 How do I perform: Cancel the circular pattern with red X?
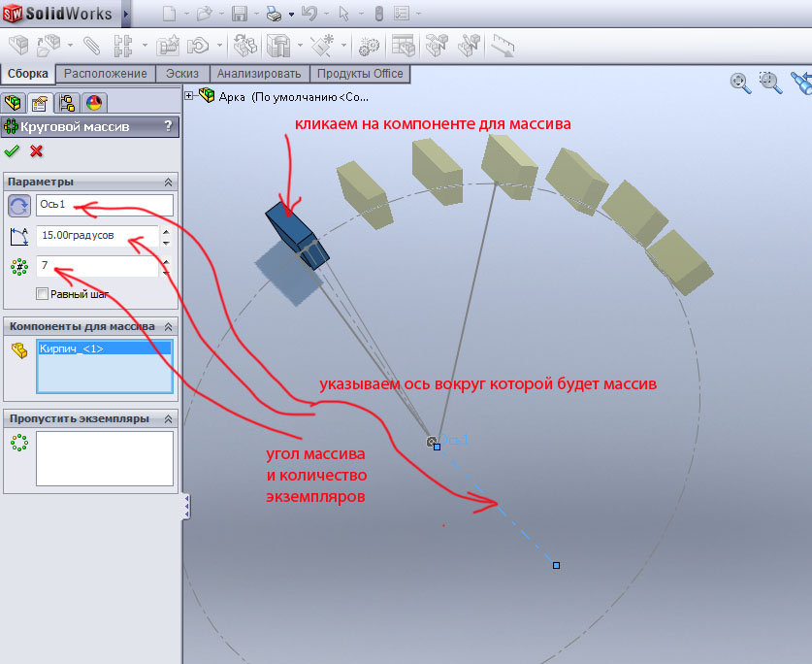(37, 150)
